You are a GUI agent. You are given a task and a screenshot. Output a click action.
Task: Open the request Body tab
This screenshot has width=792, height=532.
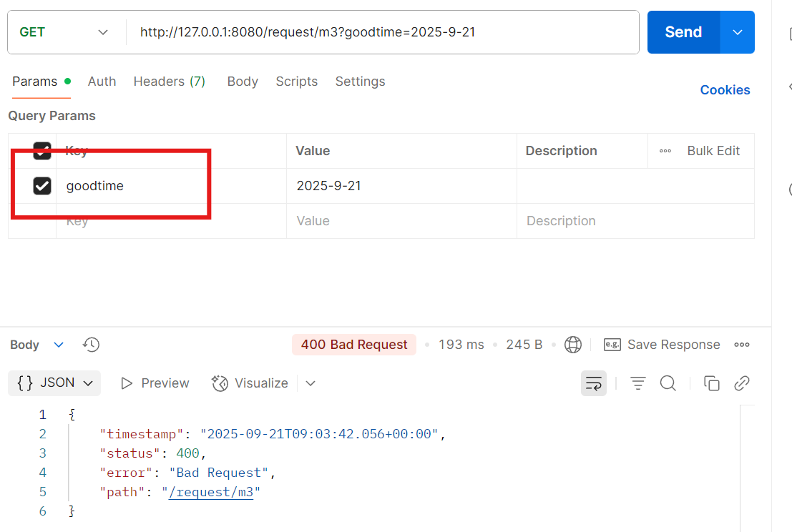tap(243, 82)
